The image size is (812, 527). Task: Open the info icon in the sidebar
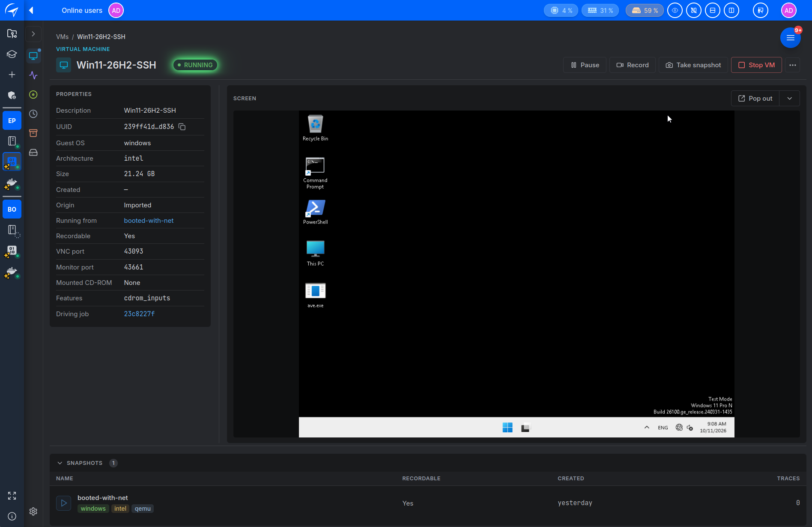(x=12, y=516)
